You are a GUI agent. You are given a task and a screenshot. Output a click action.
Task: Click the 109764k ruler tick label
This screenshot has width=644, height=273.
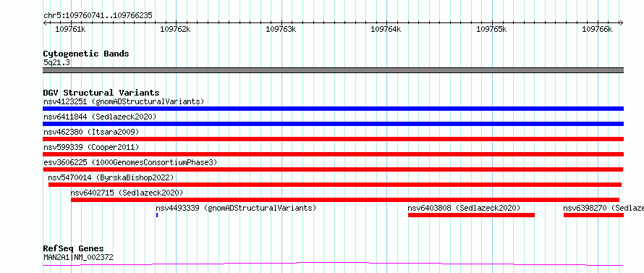tap(386, 29)
